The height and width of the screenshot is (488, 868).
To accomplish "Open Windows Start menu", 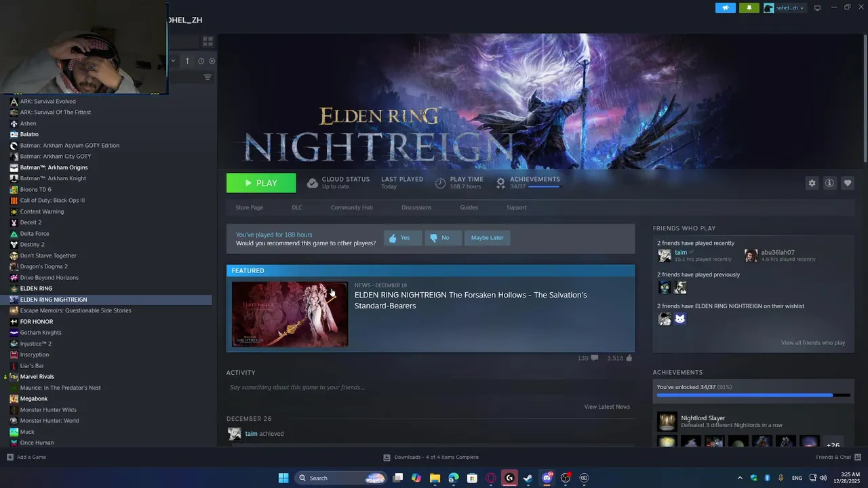I will pos(283,478).
